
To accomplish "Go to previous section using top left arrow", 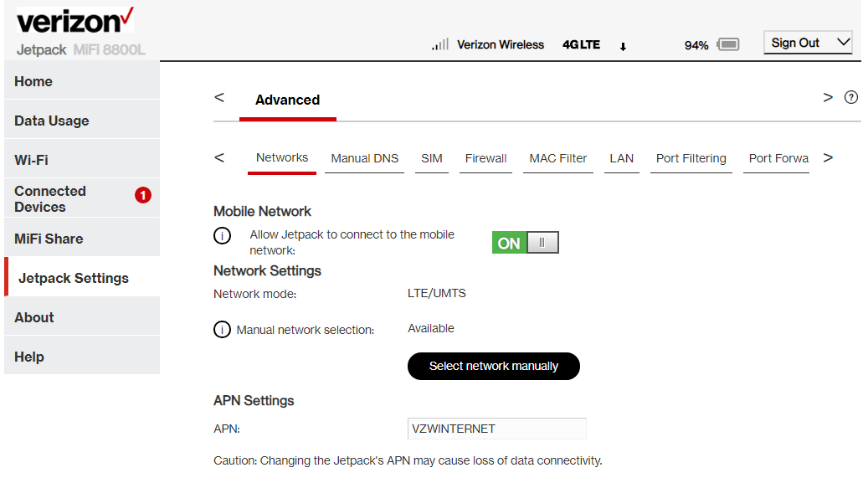I will pos(219,98).
